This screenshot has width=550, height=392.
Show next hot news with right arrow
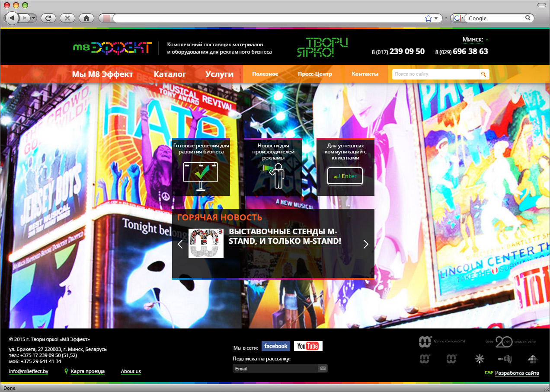(x=366, y=244)
